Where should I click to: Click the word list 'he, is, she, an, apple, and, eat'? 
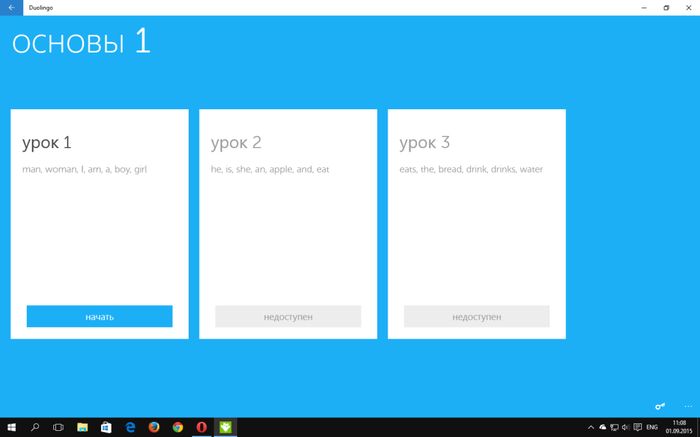[270, 169]
